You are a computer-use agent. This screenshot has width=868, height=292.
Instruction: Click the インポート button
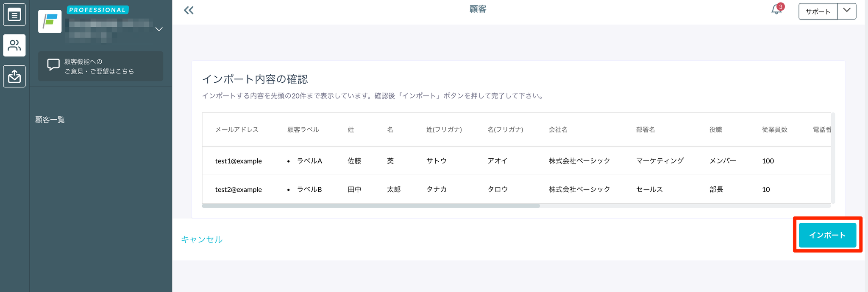(x=827, y=235)
